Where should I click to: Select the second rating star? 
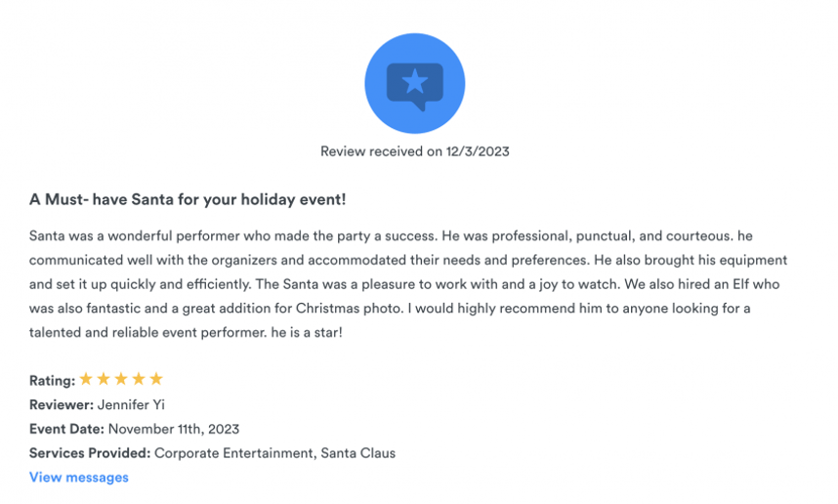(x=104, y=379)
